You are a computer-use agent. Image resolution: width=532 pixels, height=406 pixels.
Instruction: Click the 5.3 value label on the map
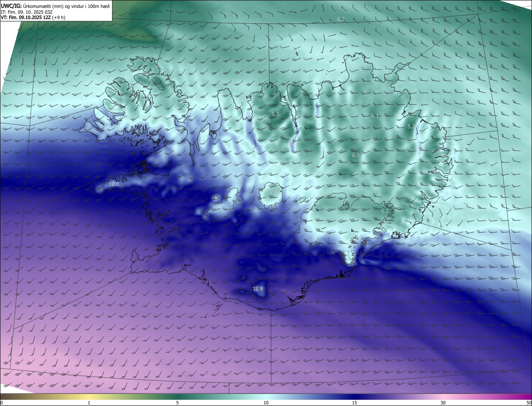point(275,114)
